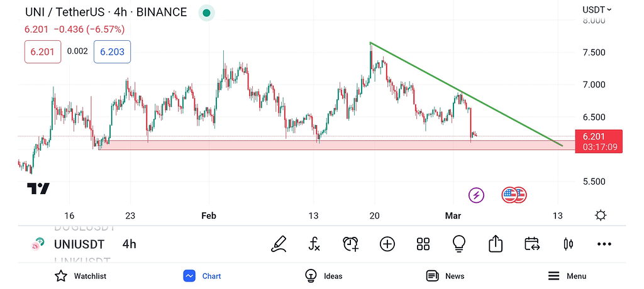This screenshot has width=644, height=289.
Task: Expand the USDT currency dropdown
Action: tap(597, 9)
